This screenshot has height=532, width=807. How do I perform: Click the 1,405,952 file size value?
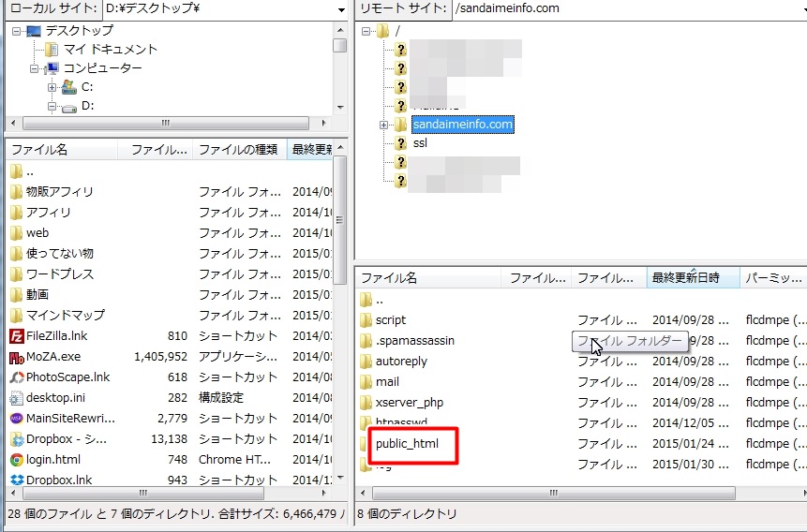point(160,357)
